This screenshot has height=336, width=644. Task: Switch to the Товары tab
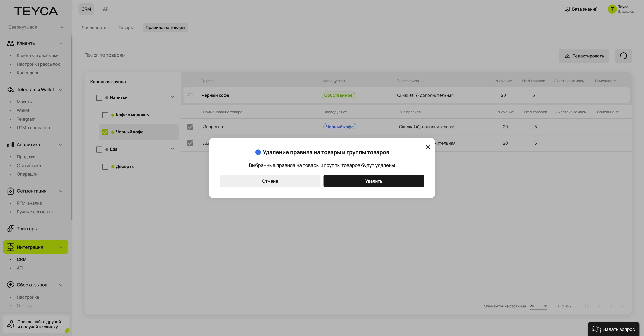126,28
